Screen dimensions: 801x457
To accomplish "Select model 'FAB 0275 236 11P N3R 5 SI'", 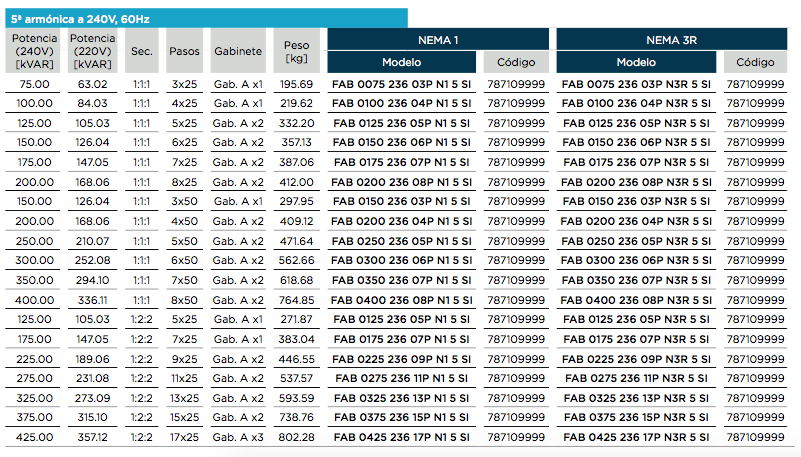I will 636,378.
